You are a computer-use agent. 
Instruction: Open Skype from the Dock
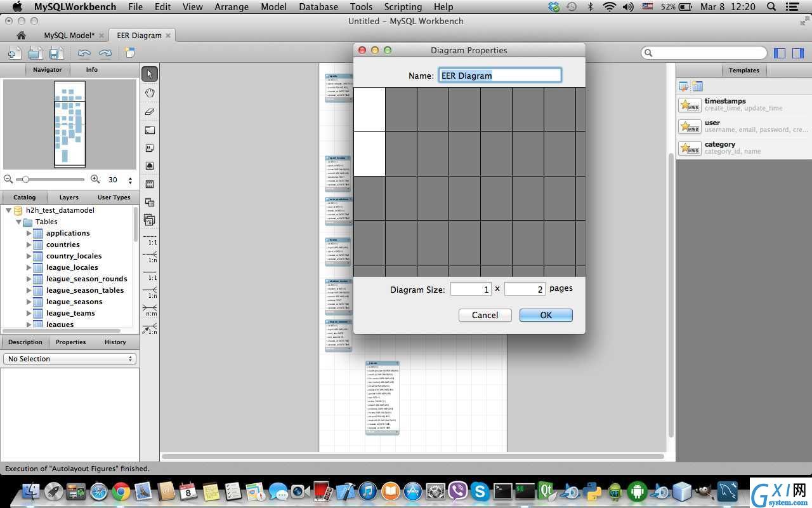click(x=480, y=491)
